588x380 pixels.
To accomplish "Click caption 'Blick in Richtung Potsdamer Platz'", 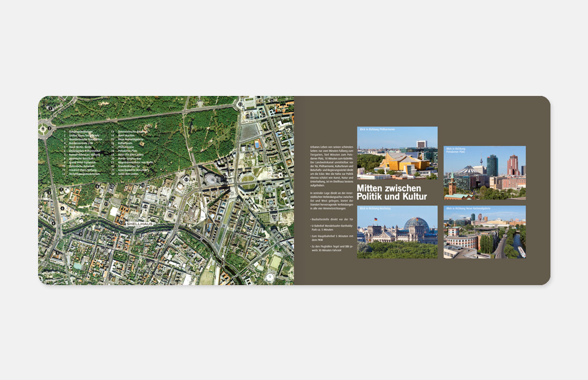I will pyautogui.click(x=455, y=150).
